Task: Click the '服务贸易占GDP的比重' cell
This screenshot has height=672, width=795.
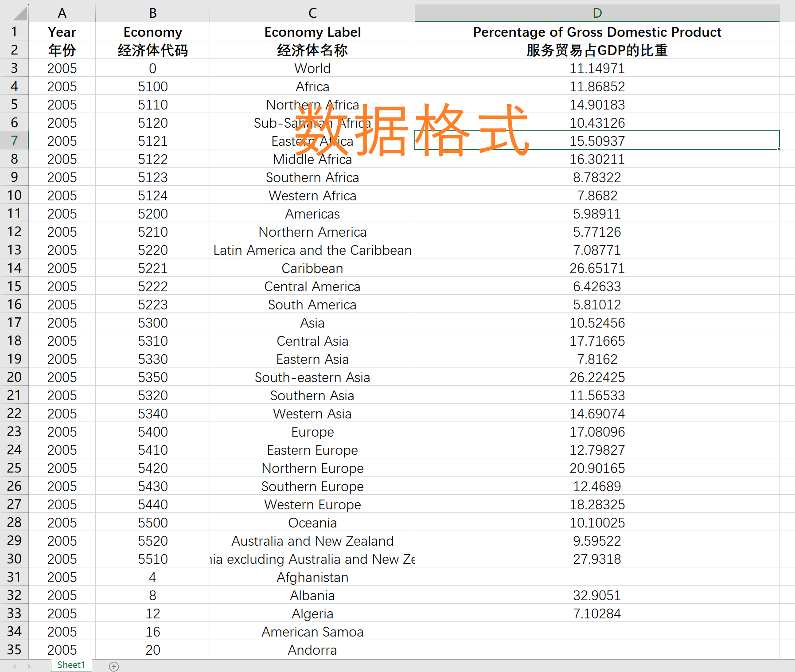Action: click(597, 50)
